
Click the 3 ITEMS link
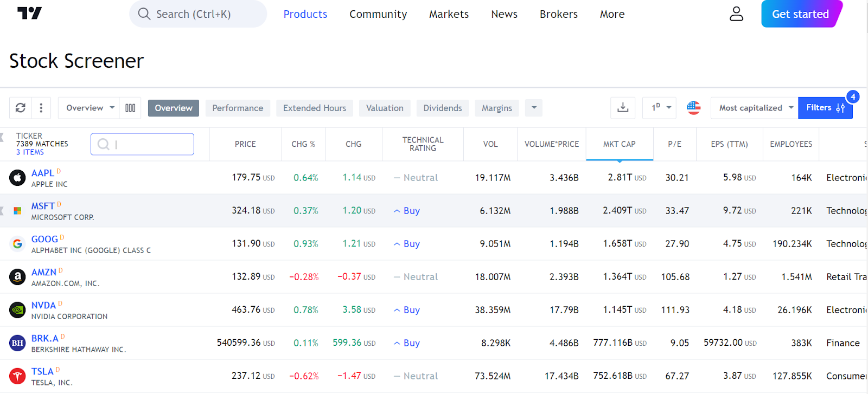click(x=30, y=152)
